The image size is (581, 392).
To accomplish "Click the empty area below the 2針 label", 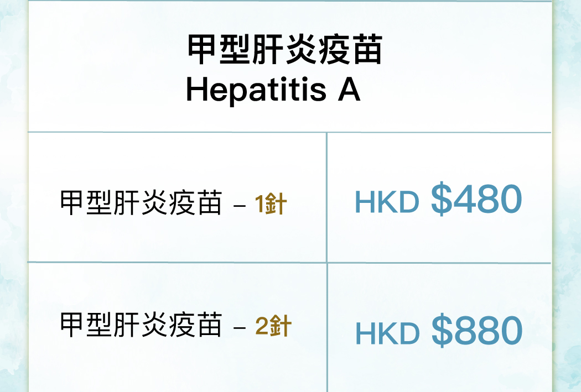I will (x=177, y=367).
